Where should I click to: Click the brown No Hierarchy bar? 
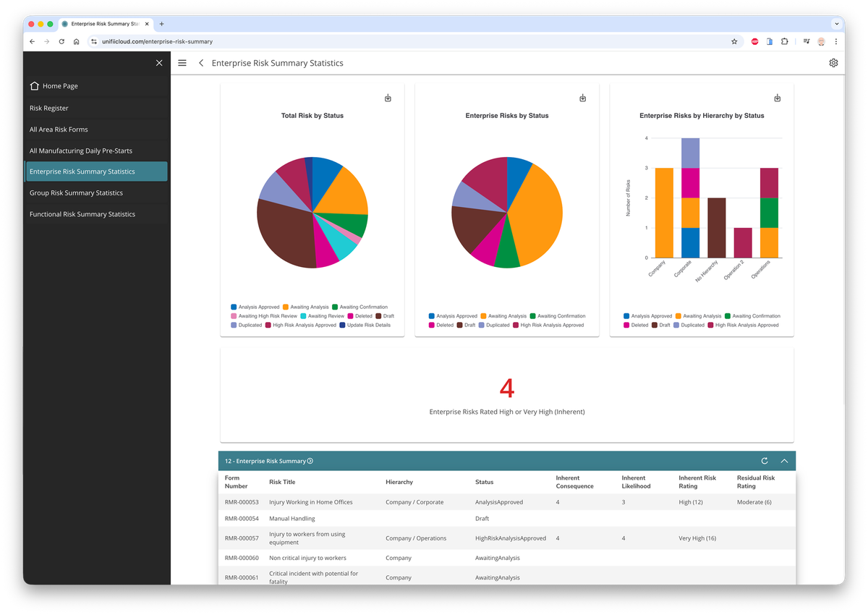[716, 227]
